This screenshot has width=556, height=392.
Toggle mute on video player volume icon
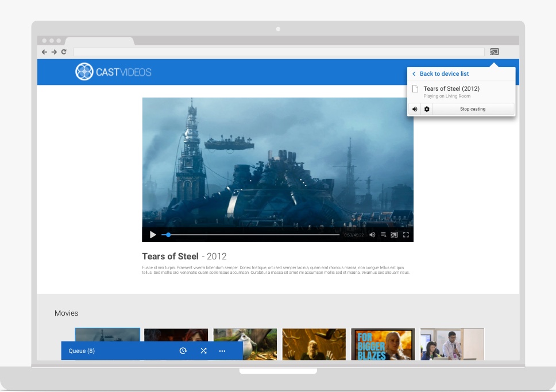click(x=372, y=235)
